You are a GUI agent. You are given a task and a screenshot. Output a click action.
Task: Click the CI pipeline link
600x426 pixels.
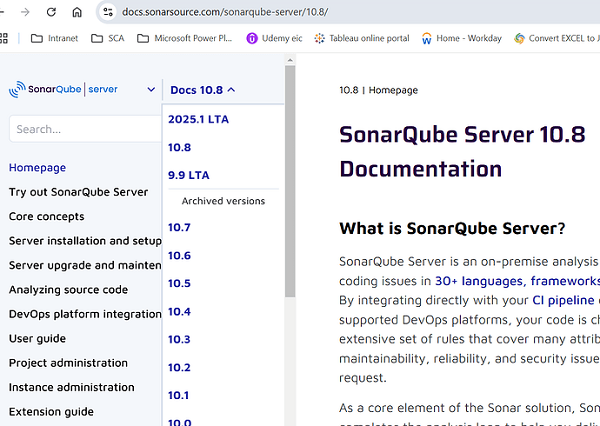coord(563,300)
